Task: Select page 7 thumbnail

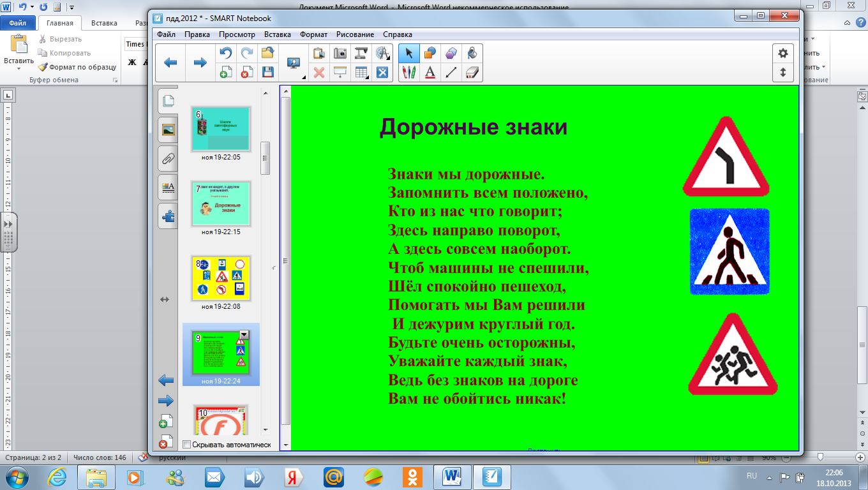Action: 221,204
